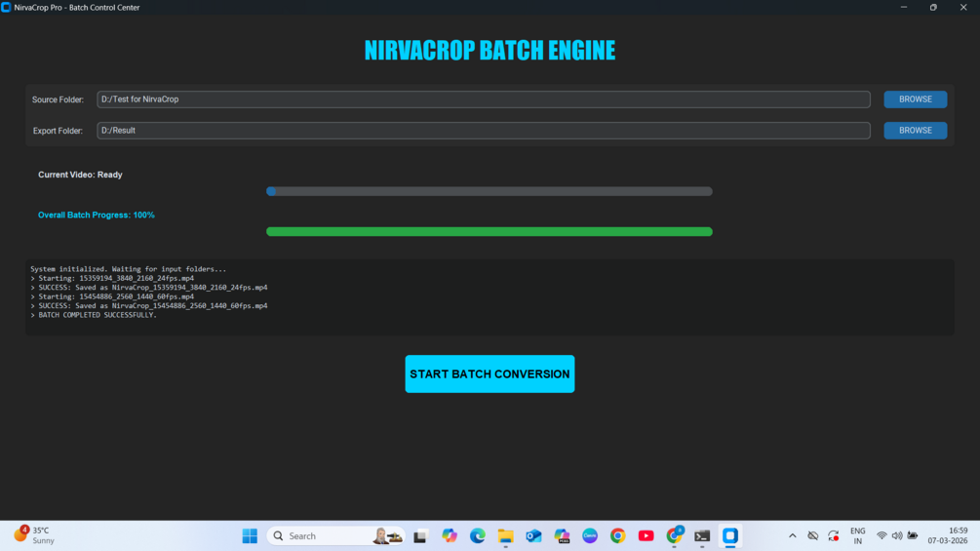Click the Export Folder path field
980x551 pixels.
pyautogui.click(x=483, y=131)
